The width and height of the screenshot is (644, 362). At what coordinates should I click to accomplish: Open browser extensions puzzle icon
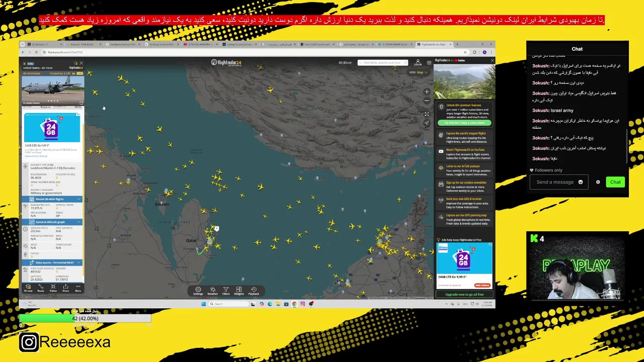(475, 52)
